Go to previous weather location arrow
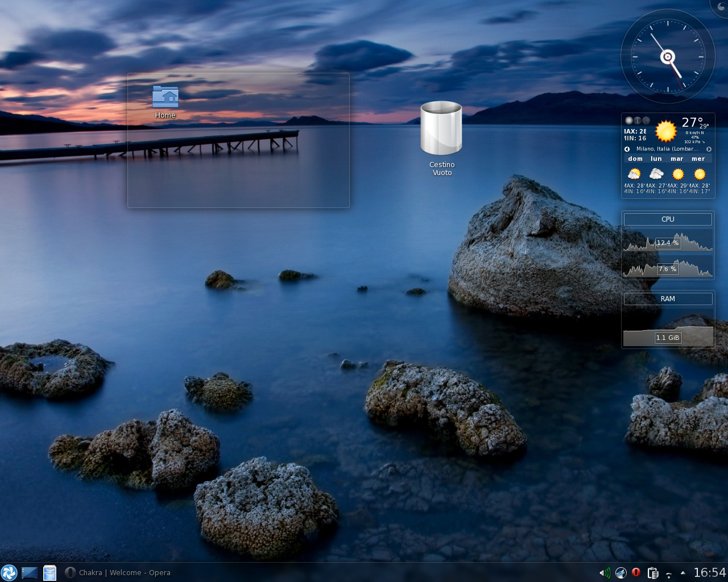The height and width of the screenshot is (582, 728). point(627,149)
